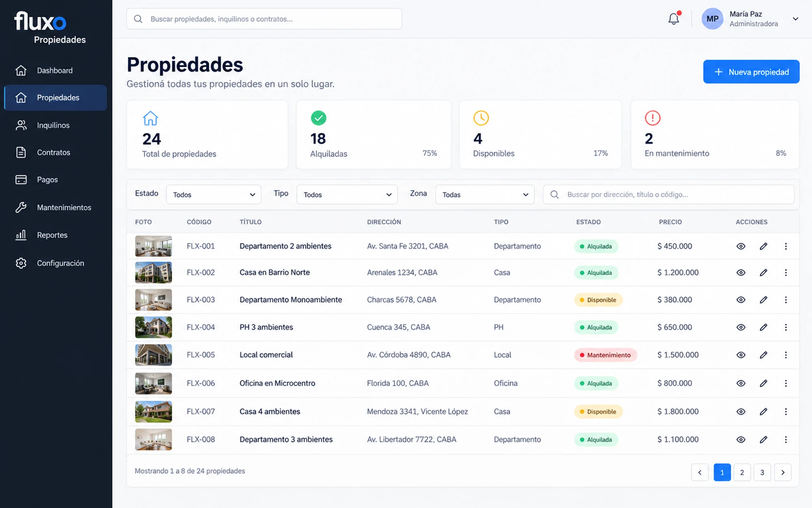Open Dashboard in the sidebar
Viewport: 812px width, 508px height.
55,70
